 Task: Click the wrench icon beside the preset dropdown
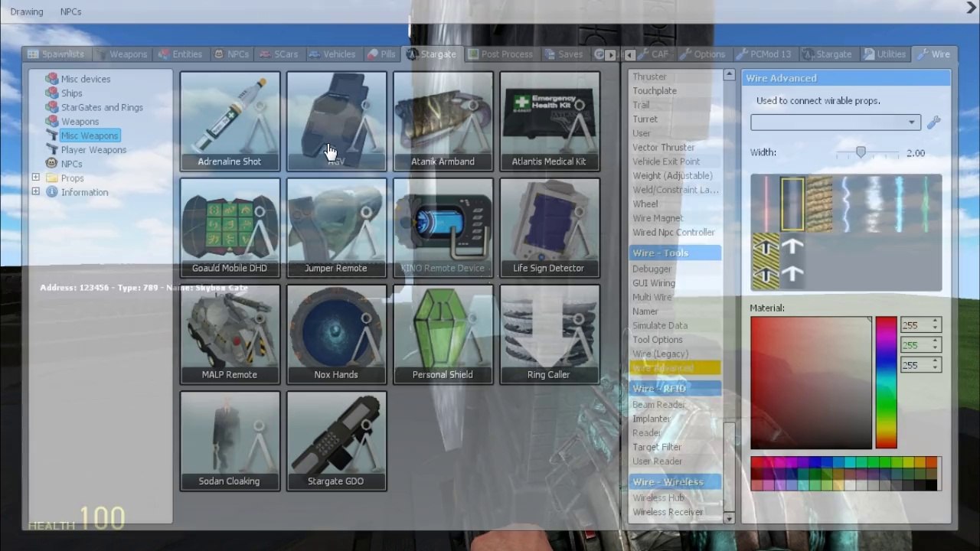[933, 122]
